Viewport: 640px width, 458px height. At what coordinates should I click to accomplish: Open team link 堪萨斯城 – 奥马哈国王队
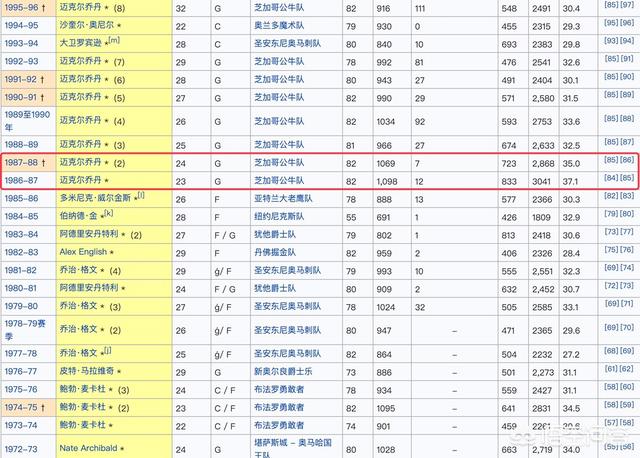tap(293, 448)
